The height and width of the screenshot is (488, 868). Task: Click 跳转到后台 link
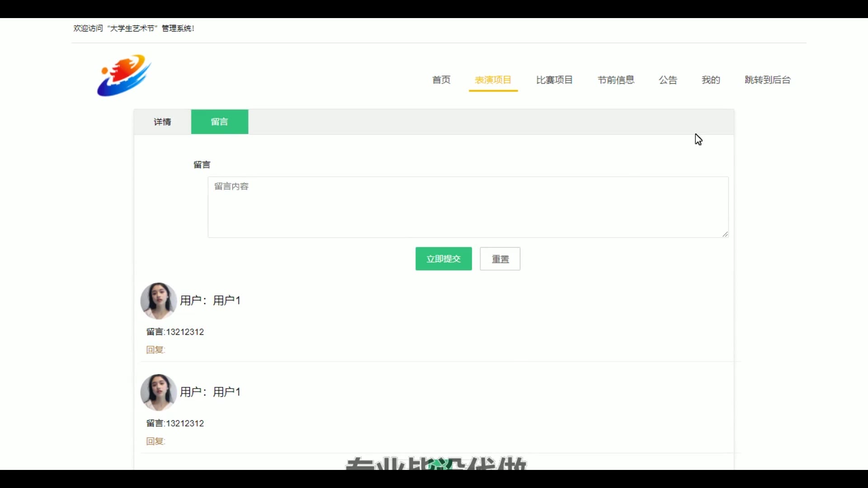[768, 80]
